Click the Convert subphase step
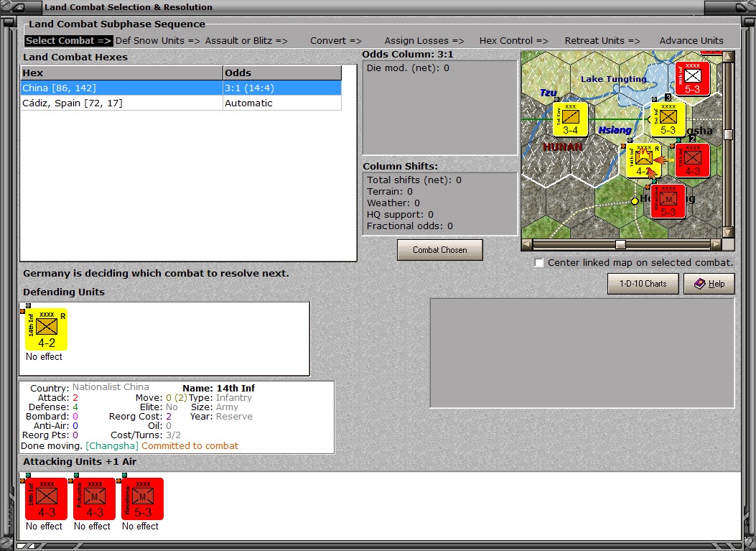The image size is (756, 551). 335,40
